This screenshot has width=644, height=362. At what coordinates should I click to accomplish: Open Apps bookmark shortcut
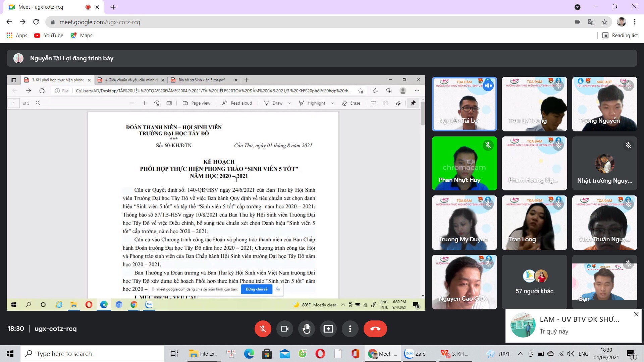[x=17, y=36]
